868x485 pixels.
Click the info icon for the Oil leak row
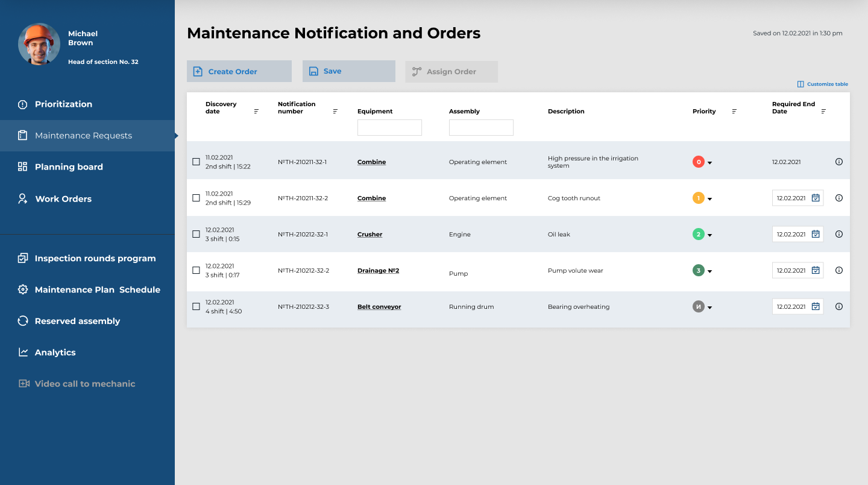pyautogui.click(x=839, y=234)
